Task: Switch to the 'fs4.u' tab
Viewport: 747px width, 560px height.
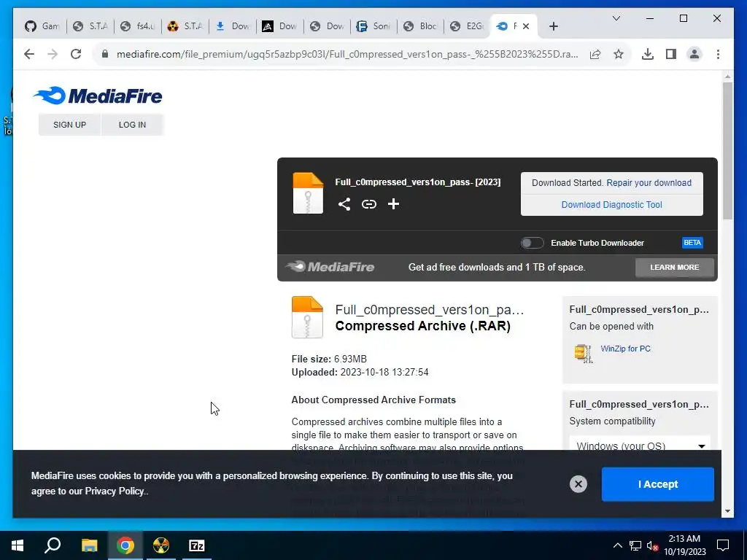Action: pyautogui.click(x=138, y=26)
